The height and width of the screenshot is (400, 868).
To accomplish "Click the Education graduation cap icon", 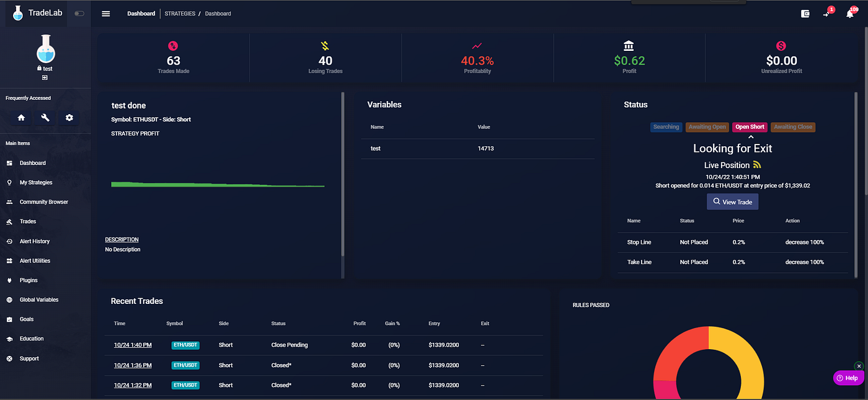I will pos(9,339).
